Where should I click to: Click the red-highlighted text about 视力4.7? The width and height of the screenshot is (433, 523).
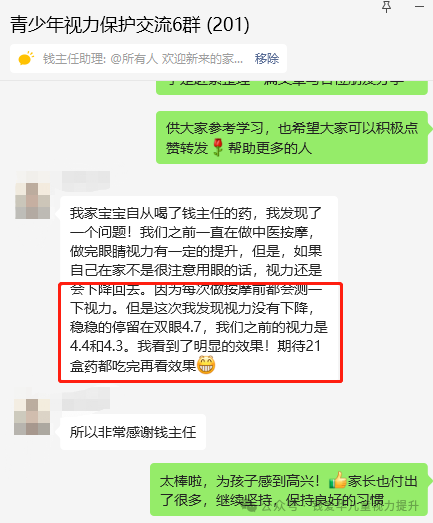tap(200, 332)
